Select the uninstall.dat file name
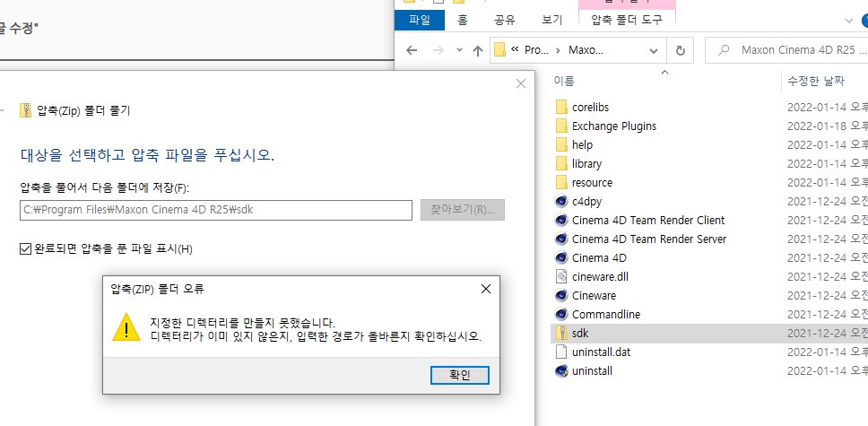The width and height of the screenshot is (868, 426). click(601, 352)
